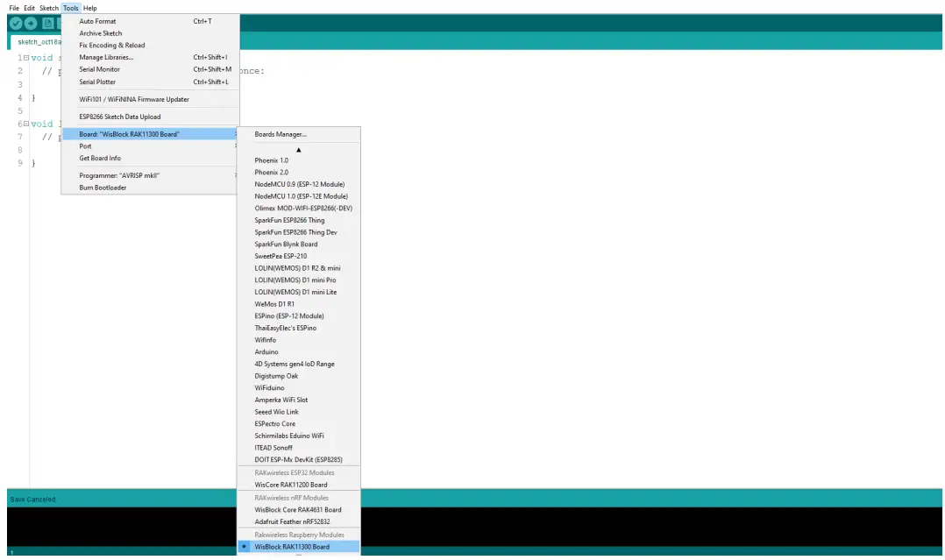Open Manage Libraries...

point(150,57)
